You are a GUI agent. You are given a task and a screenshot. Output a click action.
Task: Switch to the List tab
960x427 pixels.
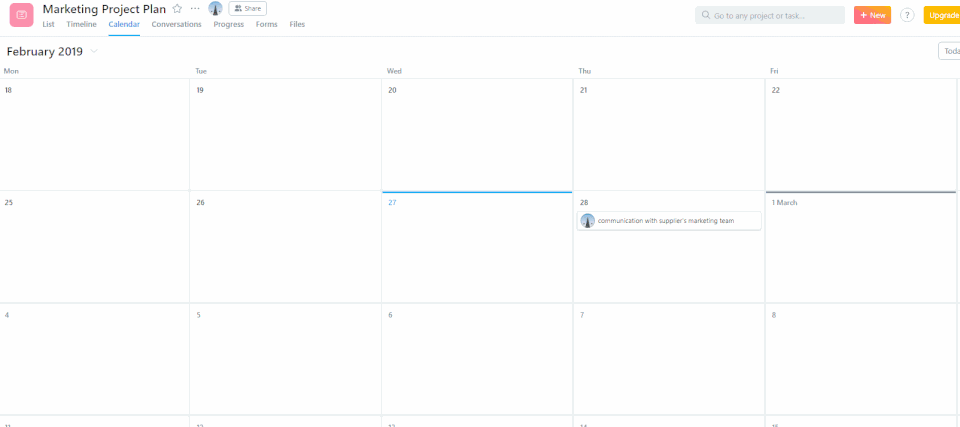pyautogui.click(x=48, y=25)
